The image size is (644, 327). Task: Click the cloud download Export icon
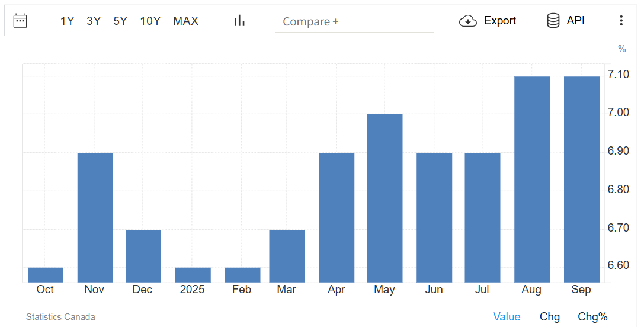[468, 21]
